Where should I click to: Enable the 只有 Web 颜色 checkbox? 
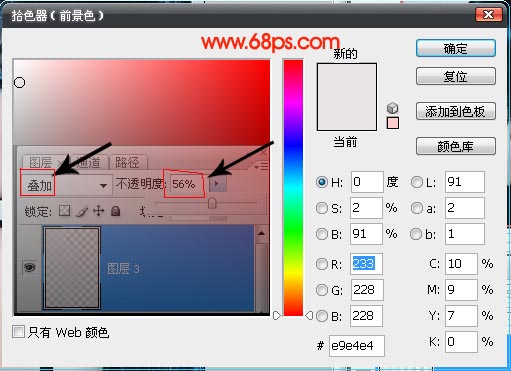click(18, 332)
